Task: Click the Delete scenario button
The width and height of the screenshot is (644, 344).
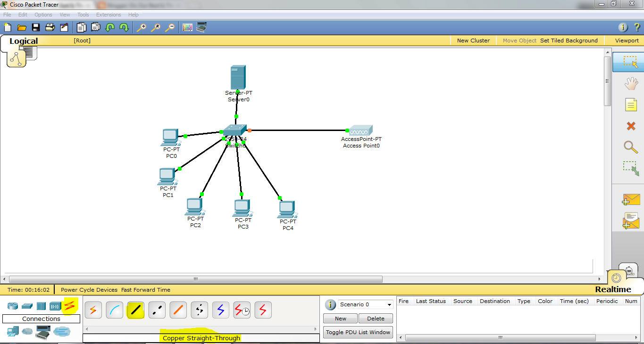Action: pyautogui.click(x=376, y=319)
